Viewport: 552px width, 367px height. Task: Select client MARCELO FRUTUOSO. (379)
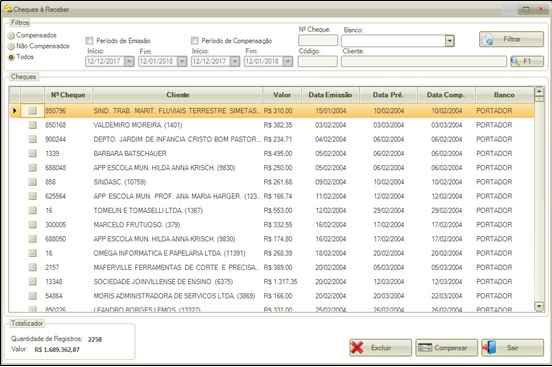(137, 225)
